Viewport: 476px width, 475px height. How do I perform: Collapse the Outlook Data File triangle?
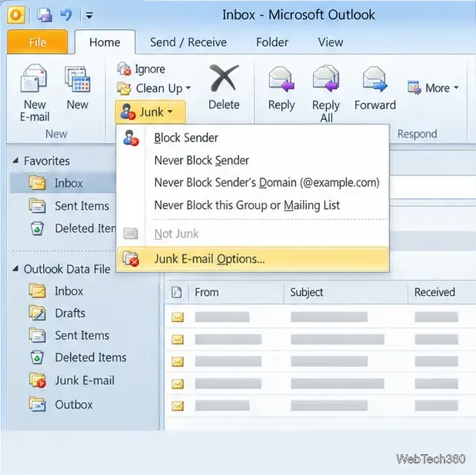click(15, 268)
